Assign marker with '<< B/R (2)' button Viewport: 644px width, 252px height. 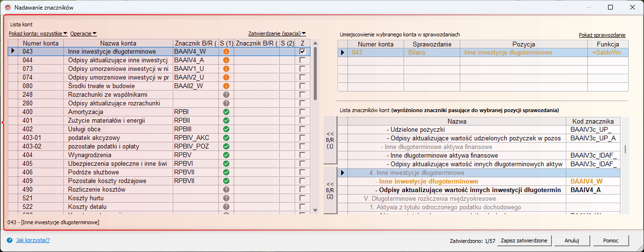330,190
